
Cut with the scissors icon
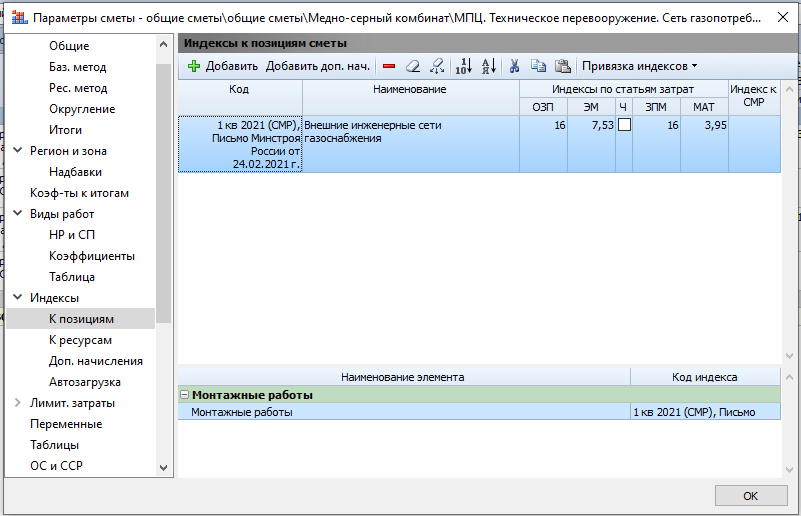pos(514,66)
